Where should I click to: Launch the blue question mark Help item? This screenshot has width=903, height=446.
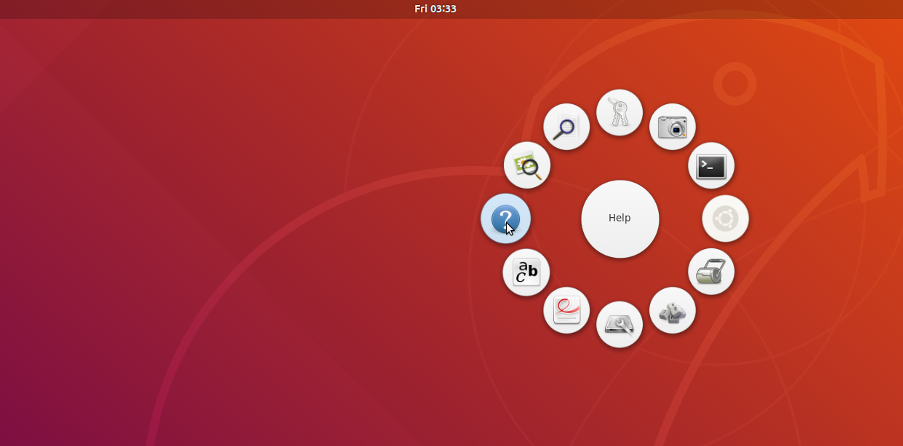coord(506,219)
